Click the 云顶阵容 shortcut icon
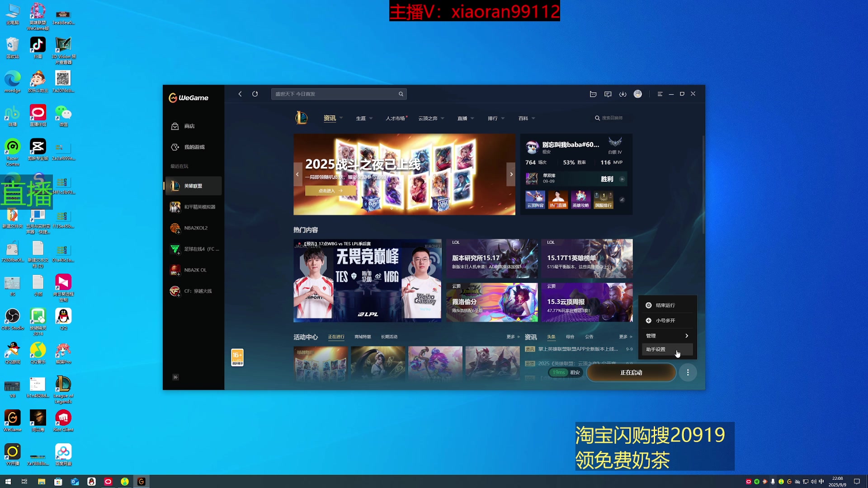This screenshot has height=488, width=868. 535,199
